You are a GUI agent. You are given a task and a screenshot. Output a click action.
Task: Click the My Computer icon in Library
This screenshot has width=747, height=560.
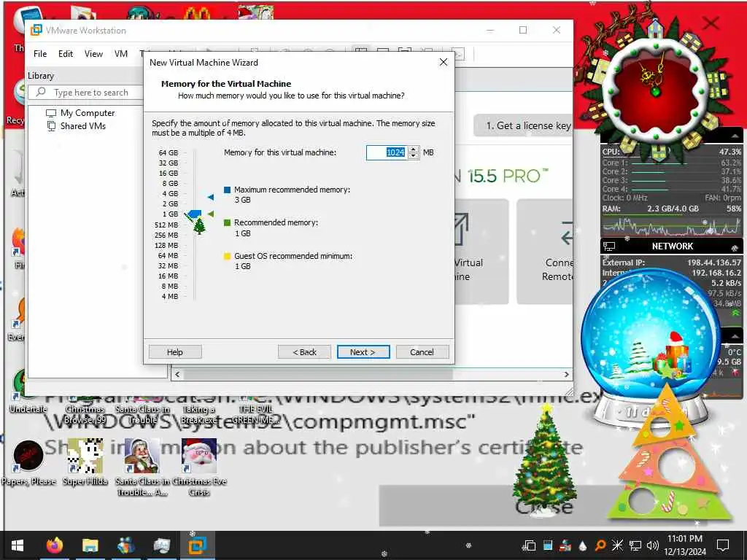[51, 113]
